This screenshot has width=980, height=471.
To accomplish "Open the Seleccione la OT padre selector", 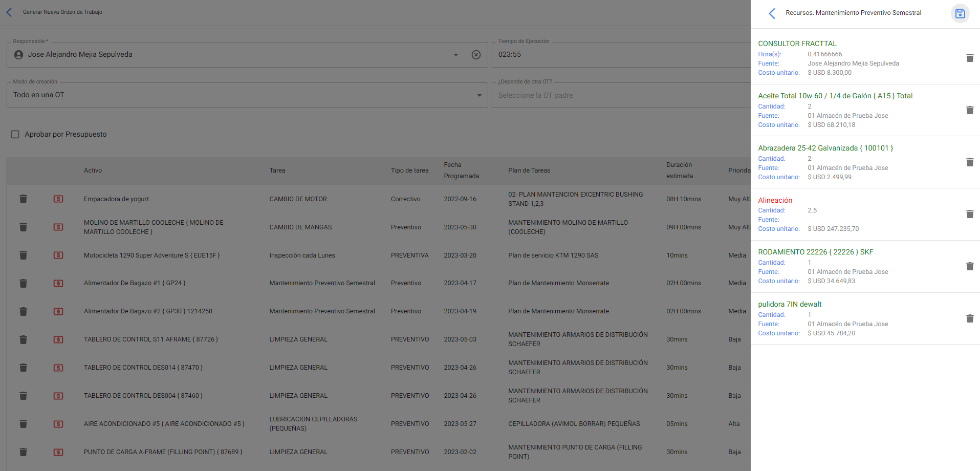I will pos(620,95).
